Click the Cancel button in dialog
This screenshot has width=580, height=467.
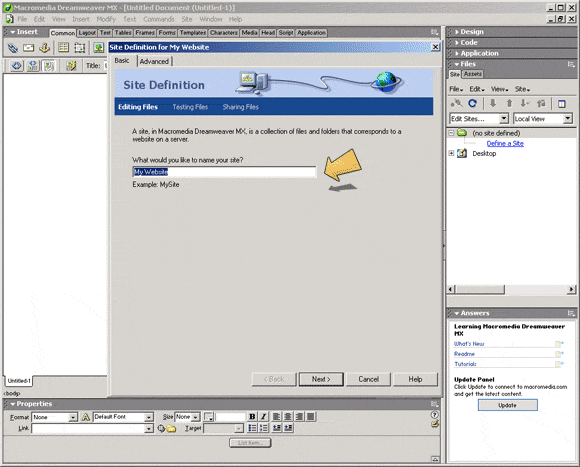point(368,379)
